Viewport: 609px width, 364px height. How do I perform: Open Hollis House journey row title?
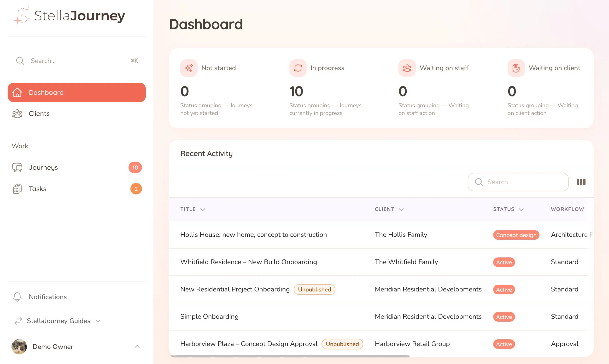point(253,234)
